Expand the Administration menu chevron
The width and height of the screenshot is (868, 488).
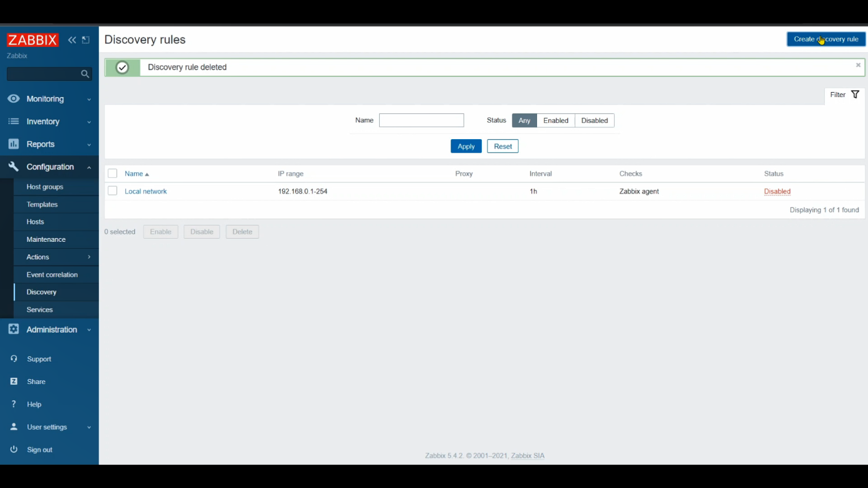click(89, 330)
